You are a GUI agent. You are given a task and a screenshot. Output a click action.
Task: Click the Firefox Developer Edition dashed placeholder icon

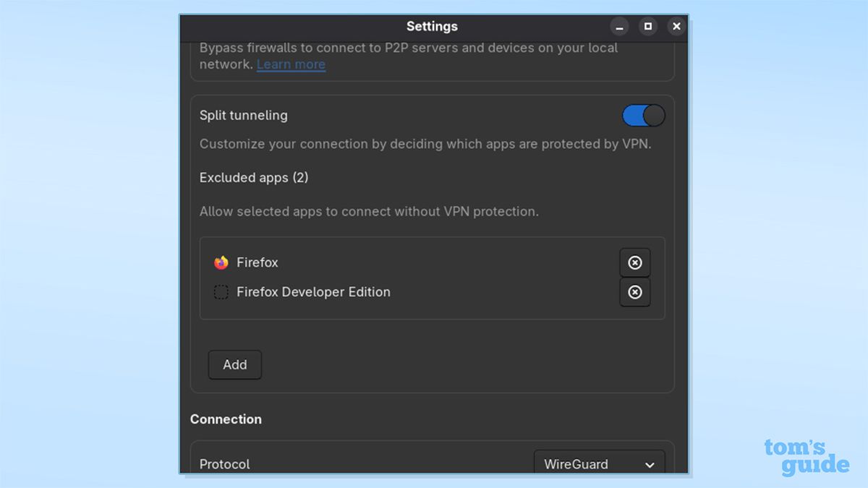tap(221, 292)
